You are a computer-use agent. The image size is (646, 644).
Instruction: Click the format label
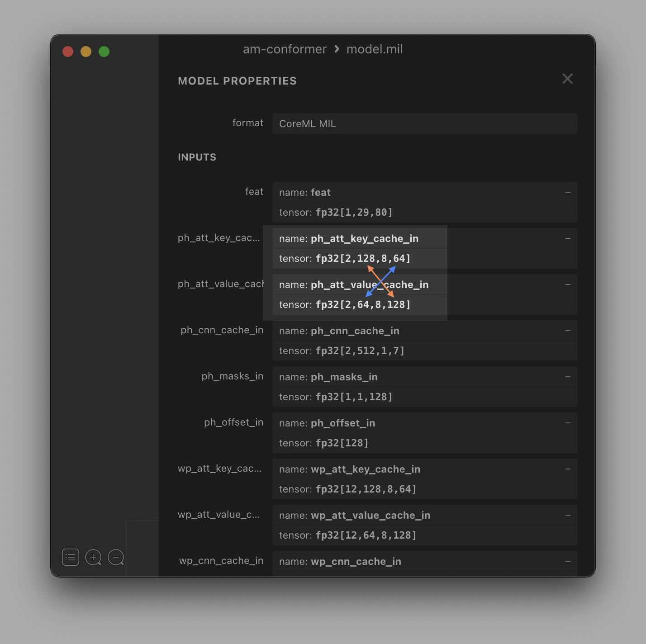point(248,123)
